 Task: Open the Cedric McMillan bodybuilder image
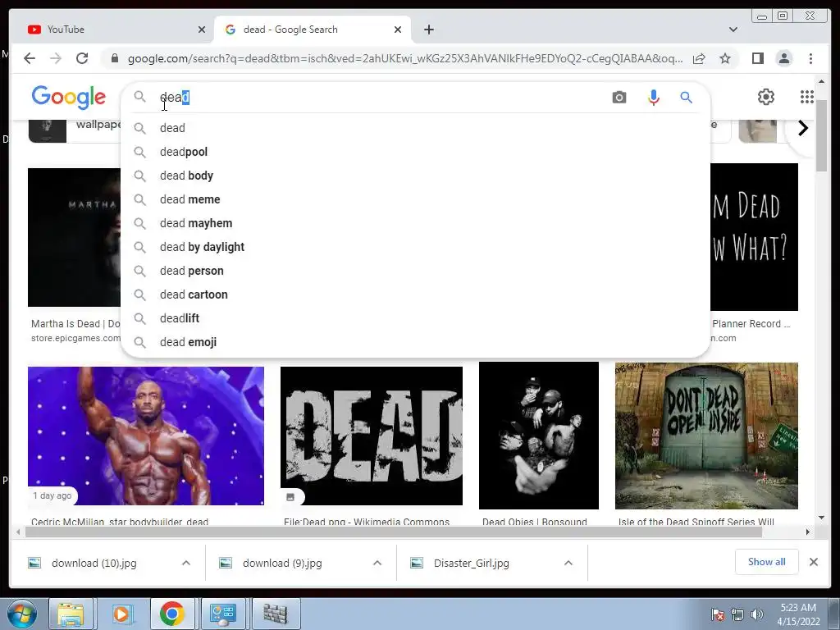[146, 436]
